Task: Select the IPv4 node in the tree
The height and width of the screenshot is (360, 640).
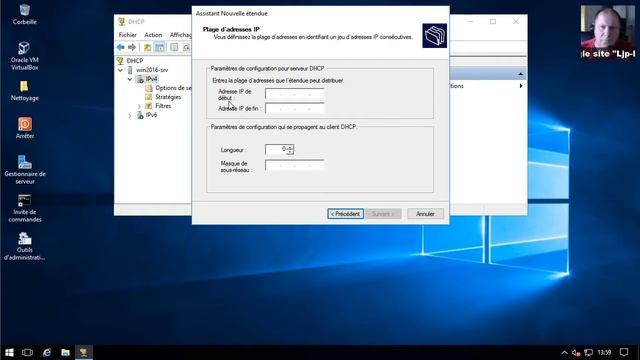Action: pyautogui.click(x=151, y=79)
